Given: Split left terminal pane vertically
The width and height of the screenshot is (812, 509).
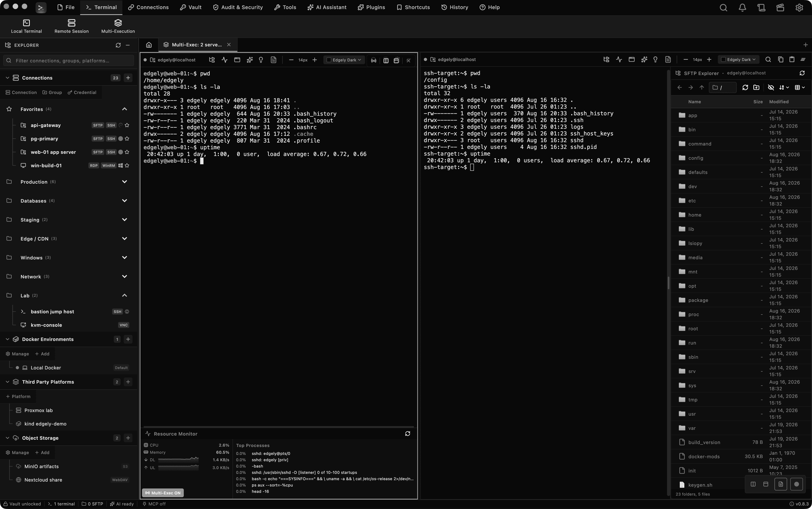Looking at the screenshot, I should [386, 61].
